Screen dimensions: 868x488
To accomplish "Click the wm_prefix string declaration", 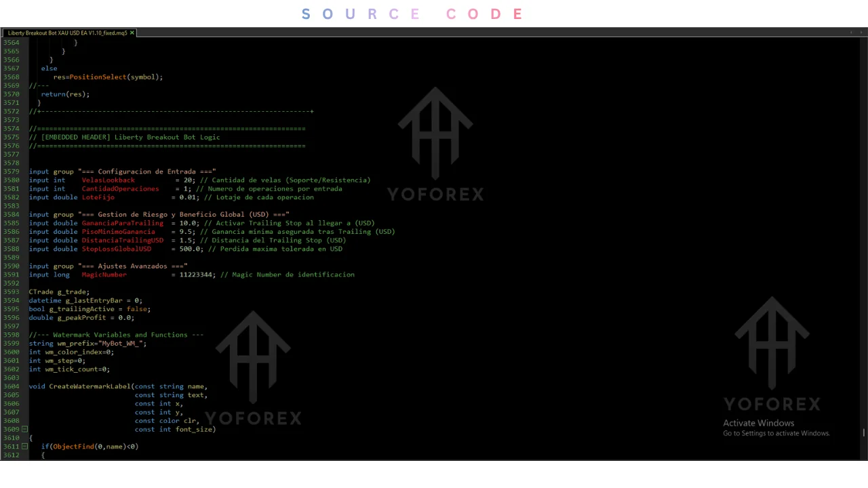I will pyautogui.click(x=88, y=344).
